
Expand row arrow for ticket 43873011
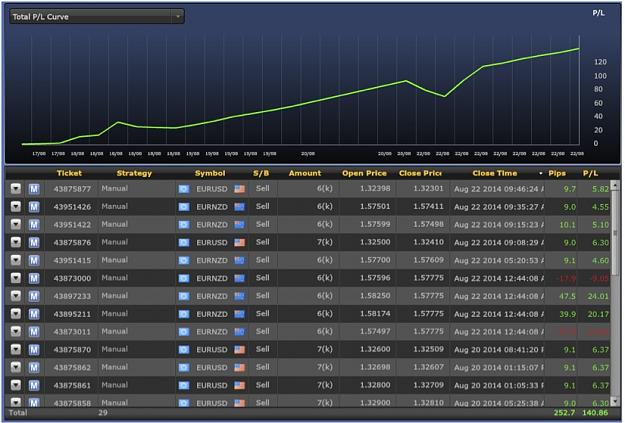16,331
